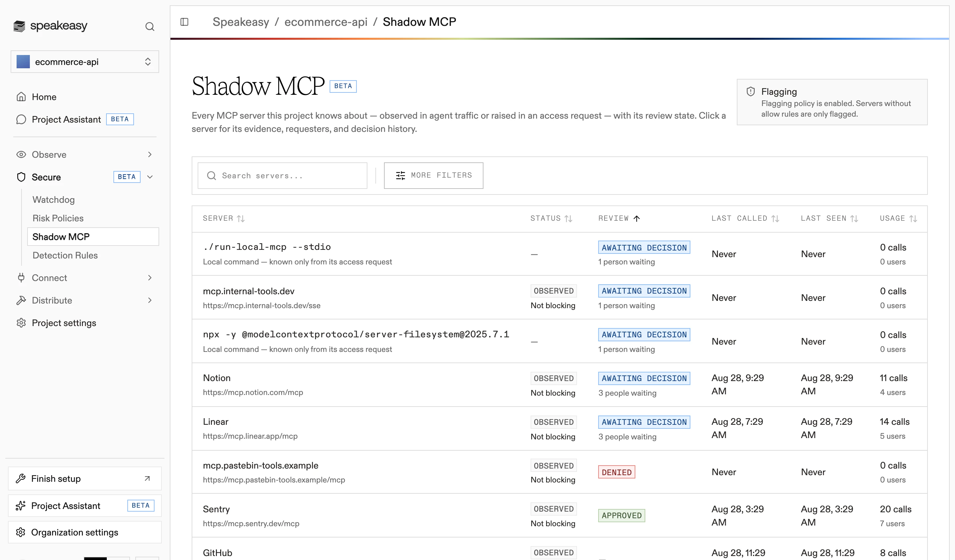Click the Organization settings gear icon

(x=21, y=532)
